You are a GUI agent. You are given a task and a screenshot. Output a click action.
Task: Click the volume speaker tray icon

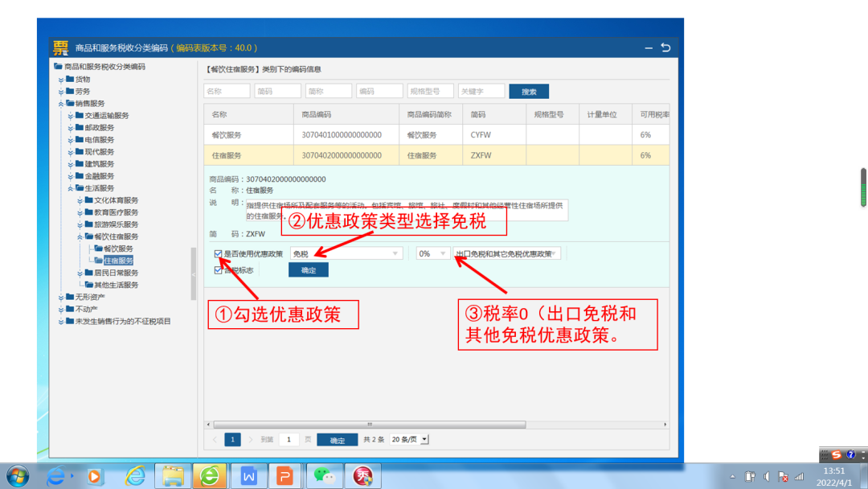pos(767,476)
